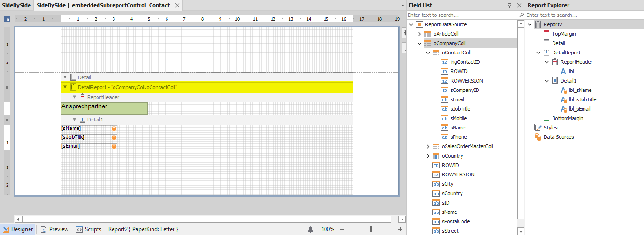Expand the oCountry node
The image size is (644, 235).
coord(428,156)
